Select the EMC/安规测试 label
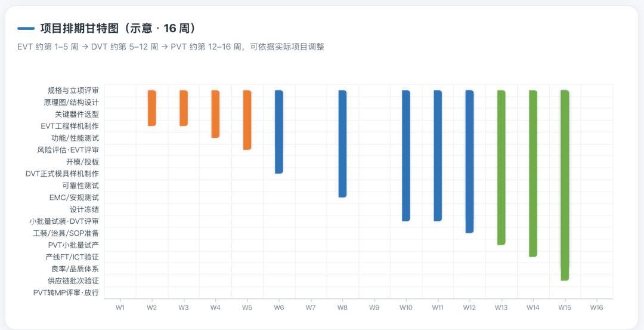The image size is (644, 330). pyautogui.click(x=74, y=198)
